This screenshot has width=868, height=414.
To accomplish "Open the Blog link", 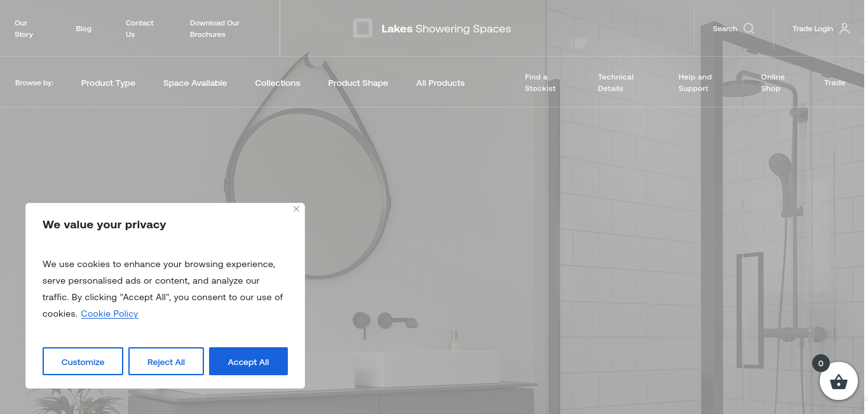I will pyautogui.click(x=84, y=29).
